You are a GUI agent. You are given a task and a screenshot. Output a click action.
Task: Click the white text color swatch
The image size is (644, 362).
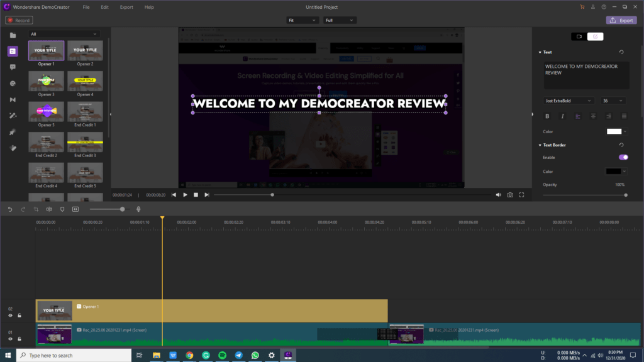coord(614,132)
